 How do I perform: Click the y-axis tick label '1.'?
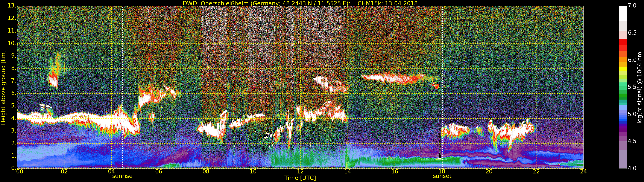tap(13, 156)
